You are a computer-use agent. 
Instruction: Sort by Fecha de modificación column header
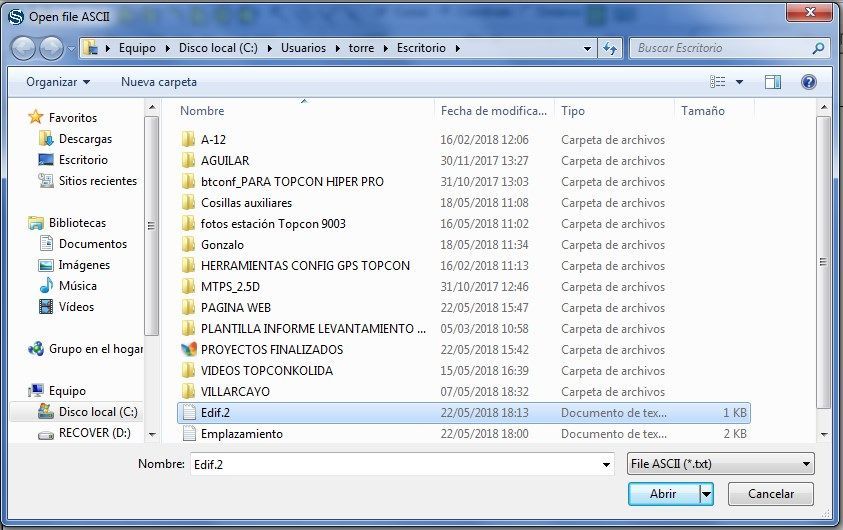[x=494, y=111]
